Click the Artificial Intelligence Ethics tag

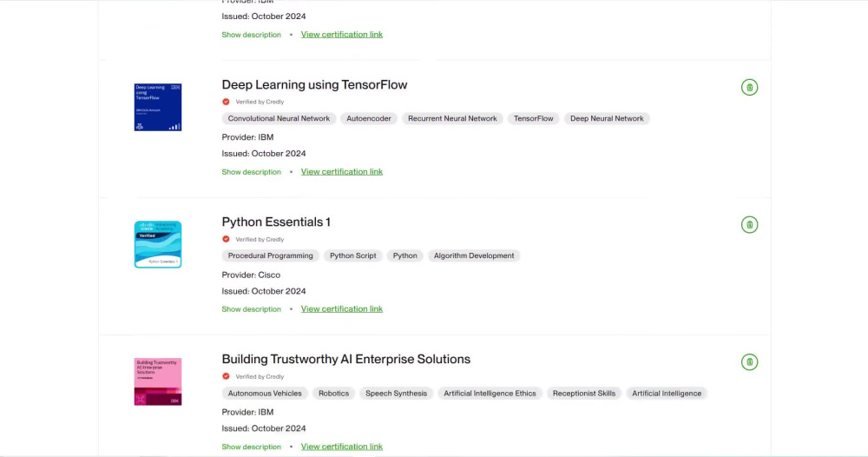click(490, 394)
